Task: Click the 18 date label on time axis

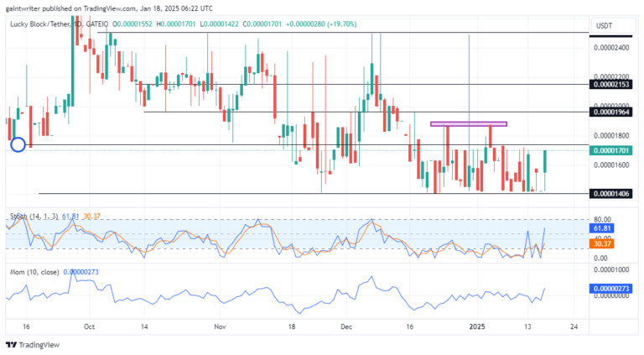Action: [x=291, y=326]
